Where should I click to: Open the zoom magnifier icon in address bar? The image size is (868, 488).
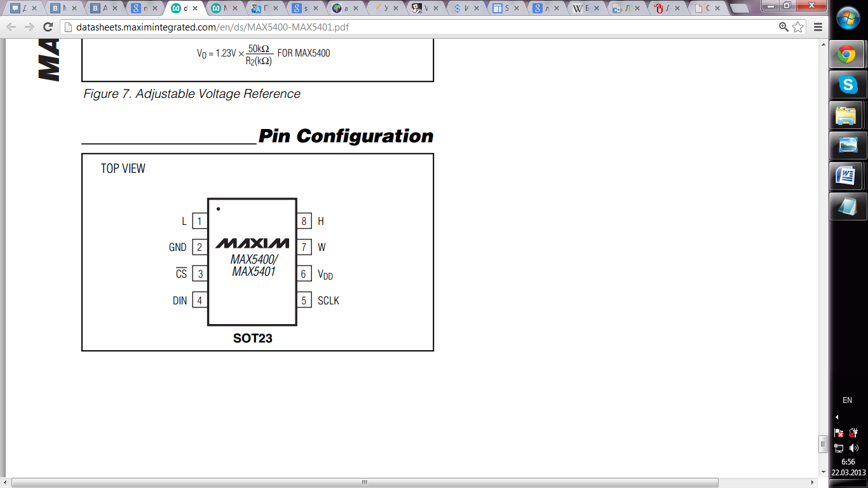pyautogui.click(x=784, y=27)
